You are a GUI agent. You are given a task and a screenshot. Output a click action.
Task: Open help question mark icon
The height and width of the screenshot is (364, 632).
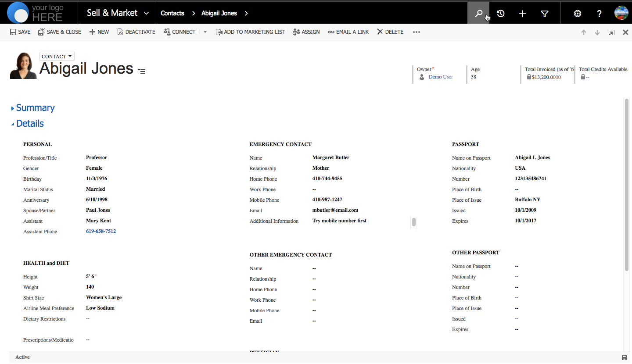599,14
